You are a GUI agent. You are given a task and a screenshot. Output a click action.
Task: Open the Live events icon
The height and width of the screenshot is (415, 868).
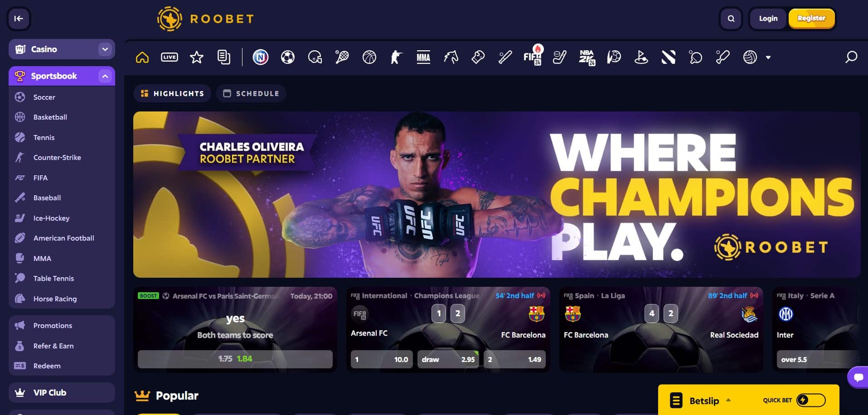point(170,57)
